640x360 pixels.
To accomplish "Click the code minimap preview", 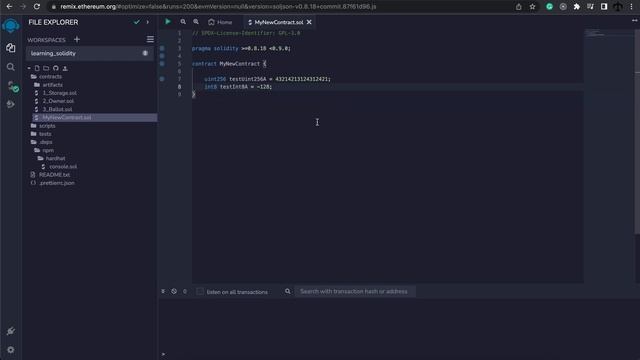I will 596,34.
